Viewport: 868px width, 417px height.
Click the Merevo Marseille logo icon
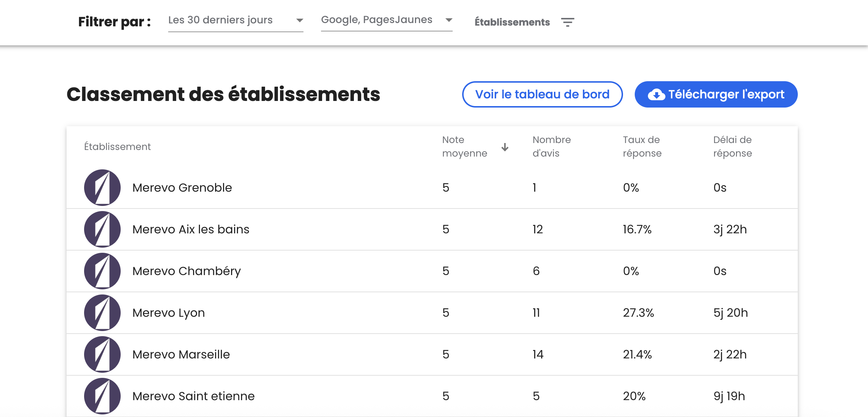coord(102,354)
